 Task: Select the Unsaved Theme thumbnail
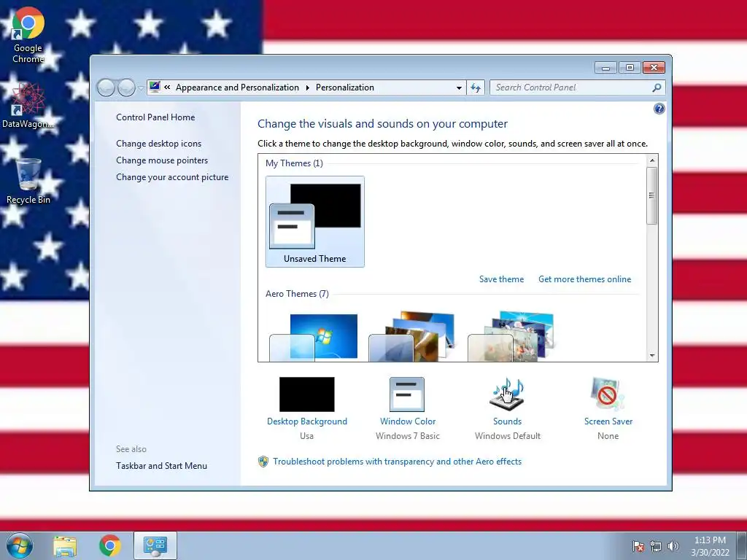[315, 222]
